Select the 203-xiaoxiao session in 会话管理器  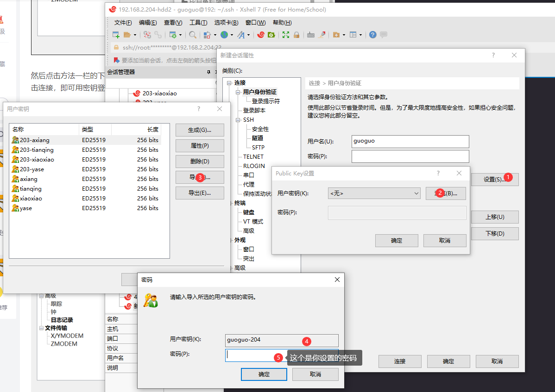pos(160,93)
